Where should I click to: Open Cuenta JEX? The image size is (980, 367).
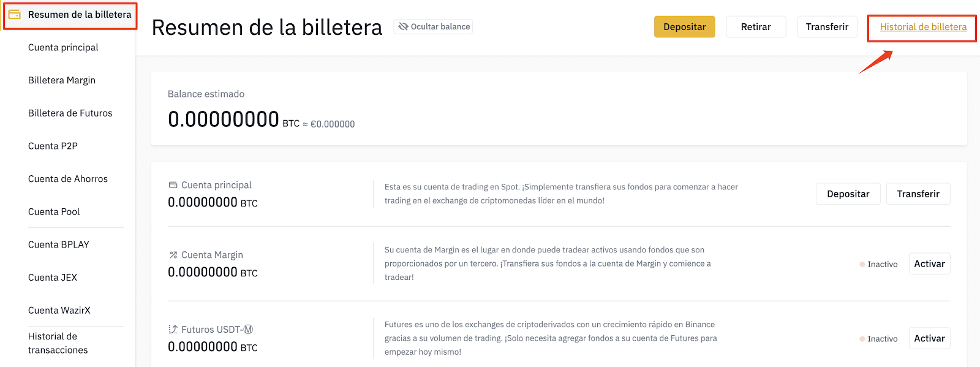53,278
